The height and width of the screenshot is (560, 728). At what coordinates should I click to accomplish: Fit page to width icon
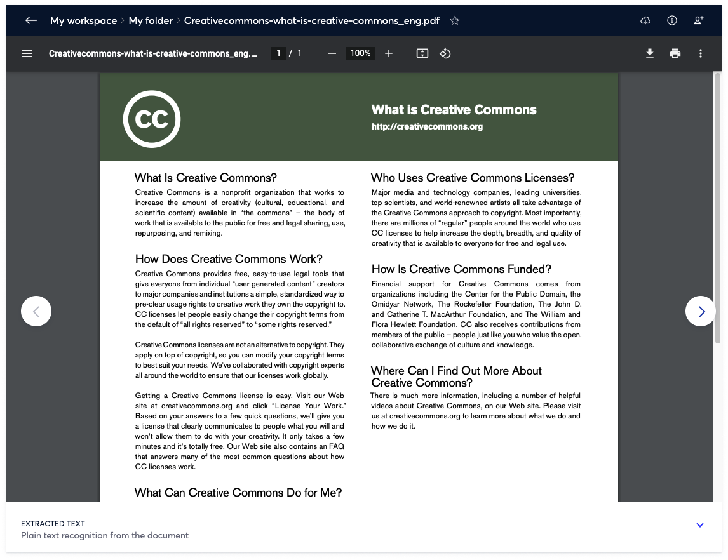pos(422,53)
